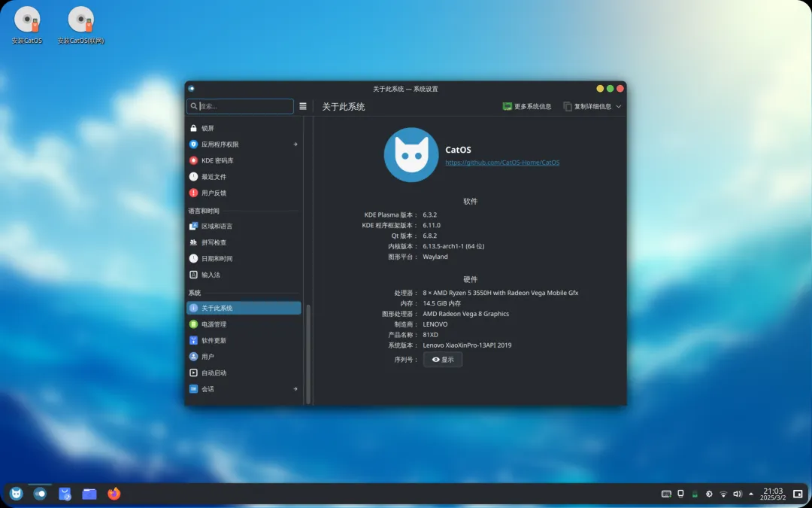Open 用户反馈 user feedback settings

click(x=244, y=193)
